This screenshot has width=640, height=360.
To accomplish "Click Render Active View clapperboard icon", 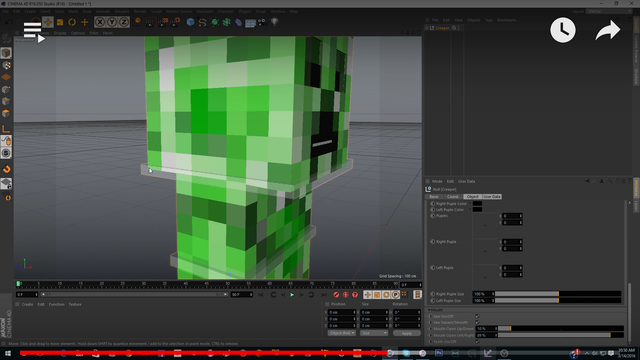I will pyautogui.click(x=150, y=22).
